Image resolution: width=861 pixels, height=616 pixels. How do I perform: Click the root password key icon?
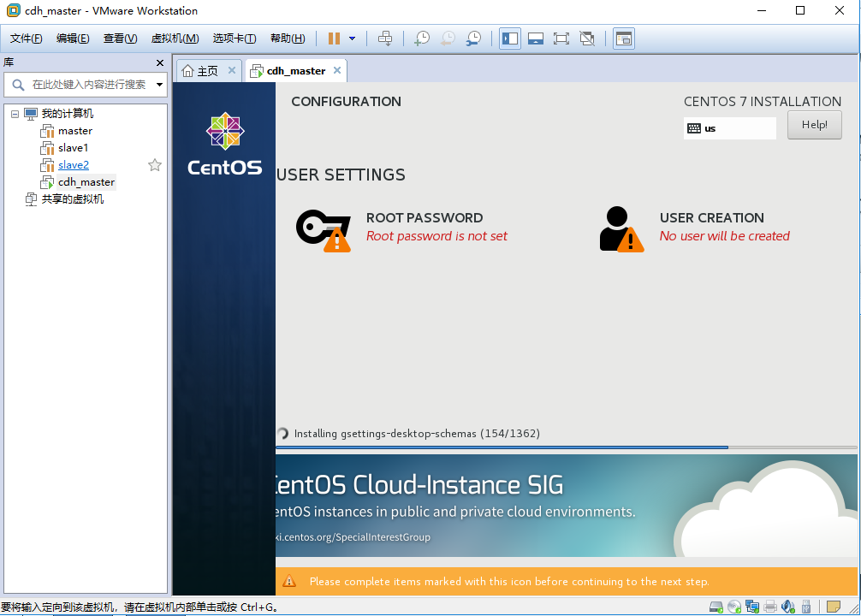point(324,230)
